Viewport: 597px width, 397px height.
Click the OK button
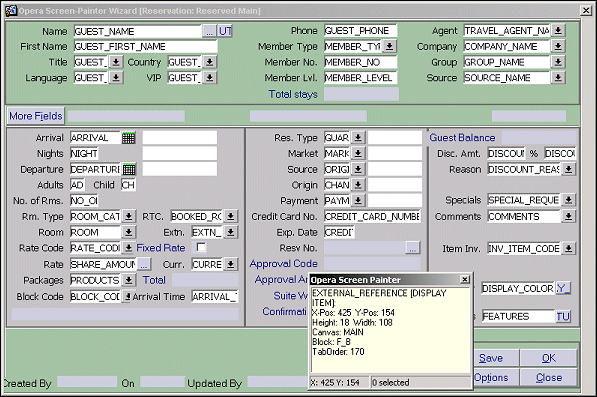pos(549,358)
